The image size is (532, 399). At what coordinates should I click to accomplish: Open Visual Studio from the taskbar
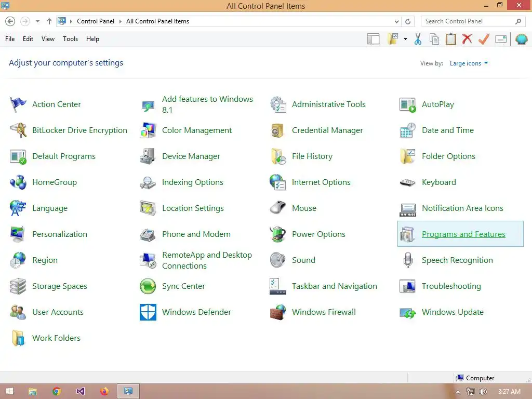point(81,391)
